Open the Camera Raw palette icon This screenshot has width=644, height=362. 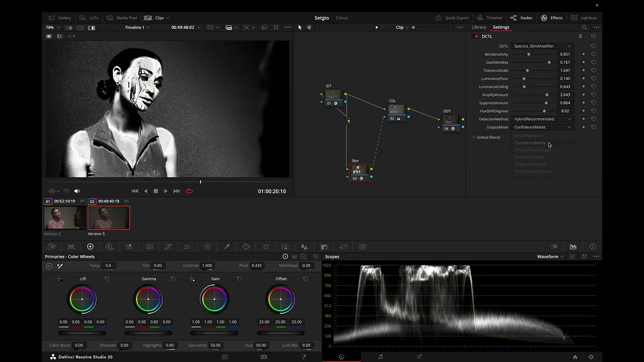pyautogui.click(x=51, y=247)
